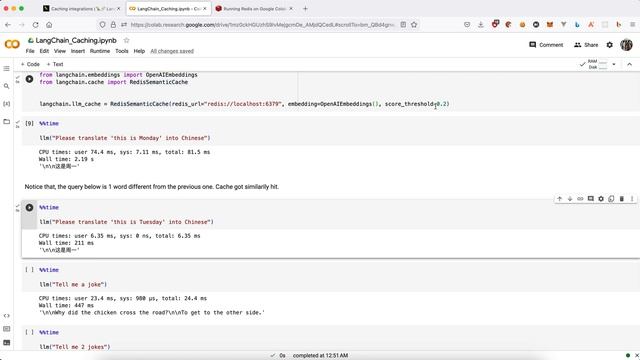This screenshot has height=360, width=640.
Task: Open the terminal icon at sidebar bottom
Action: pyautogui.click(x=7, y=342)
